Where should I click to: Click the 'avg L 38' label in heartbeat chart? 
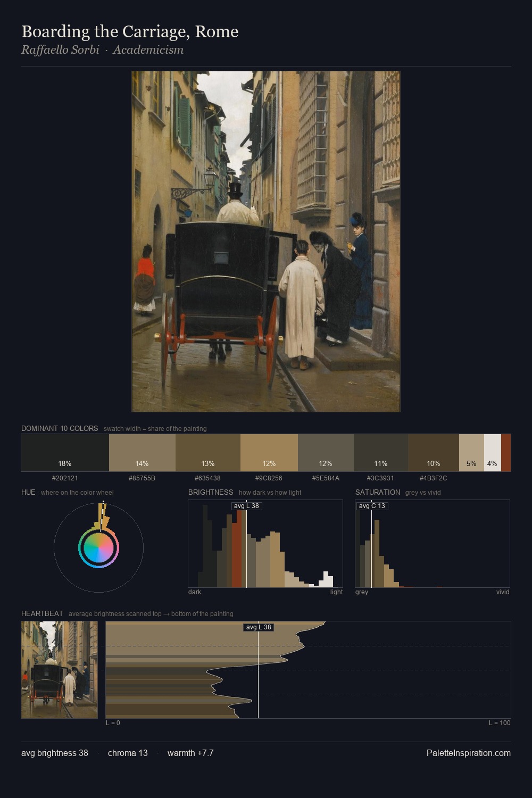tap(259, 627)
